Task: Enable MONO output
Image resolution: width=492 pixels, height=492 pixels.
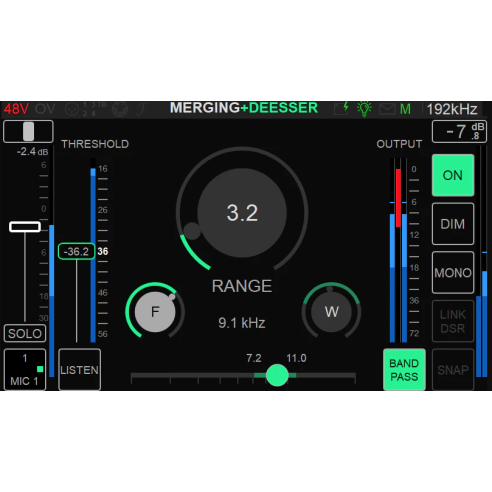Action: (453, 273)
